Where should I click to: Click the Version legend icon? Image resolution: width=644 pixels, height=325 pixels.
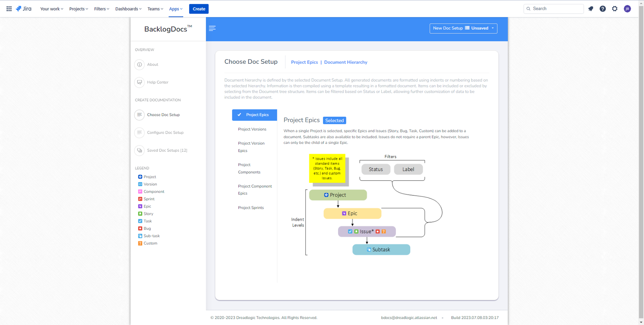click(140, 184)
